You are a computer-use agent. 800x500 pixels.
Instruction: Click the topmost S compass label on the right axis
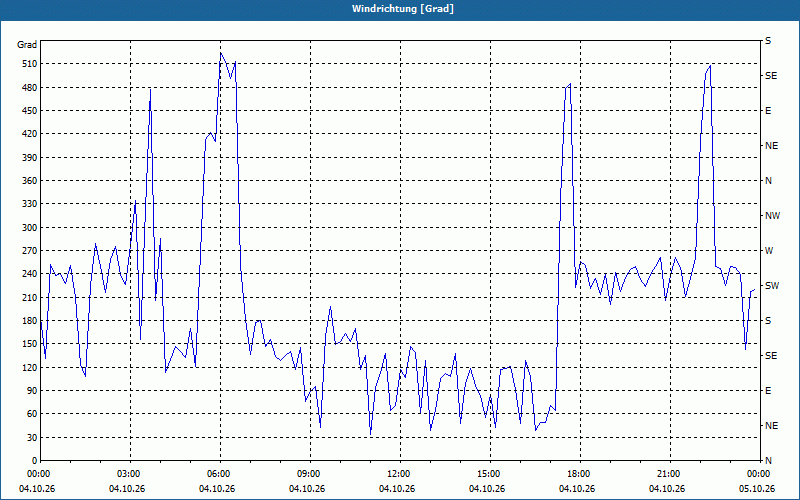[768, 41]
